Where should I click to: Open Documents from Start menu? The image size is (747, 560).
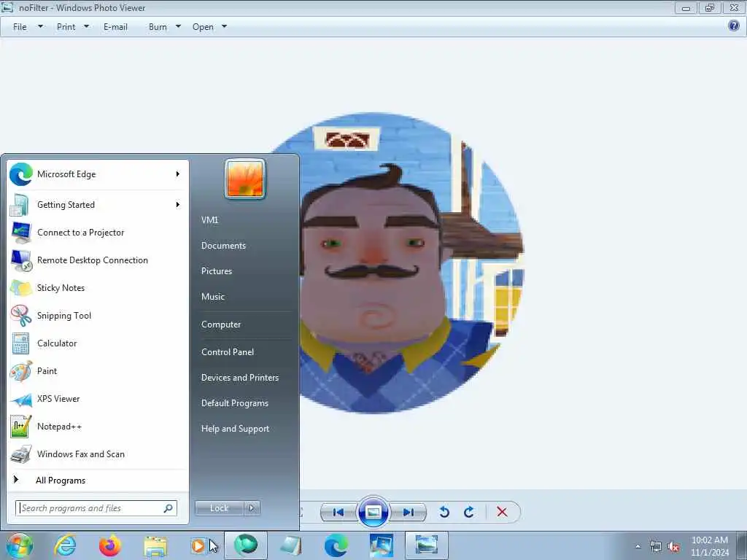pyautogui.click(x=223, y=246)
